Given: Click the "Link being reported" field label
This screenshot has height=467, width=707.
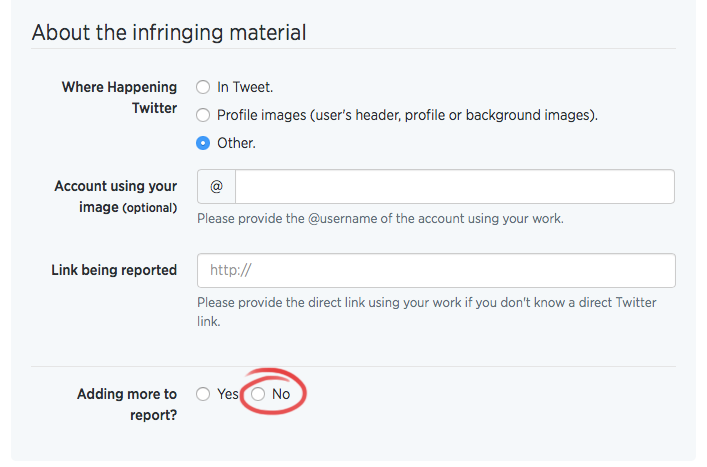Looking at the screenshot, I should click(x=114, y=270).
